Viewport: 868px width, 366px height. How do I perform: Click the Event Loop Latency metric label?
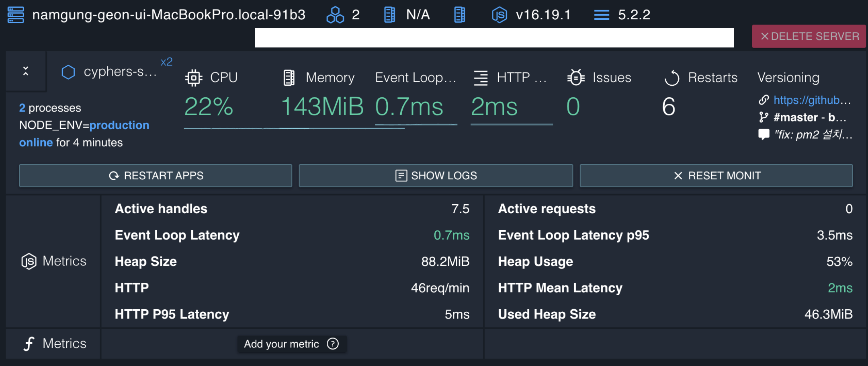(177, 235)
